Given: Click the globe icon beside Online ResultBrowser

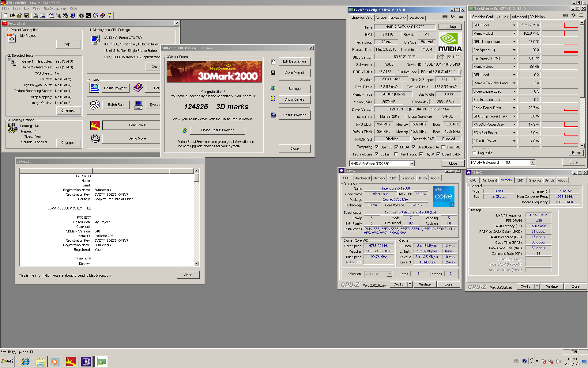Looking at the screenshot, I should click(x=184, y=130).
